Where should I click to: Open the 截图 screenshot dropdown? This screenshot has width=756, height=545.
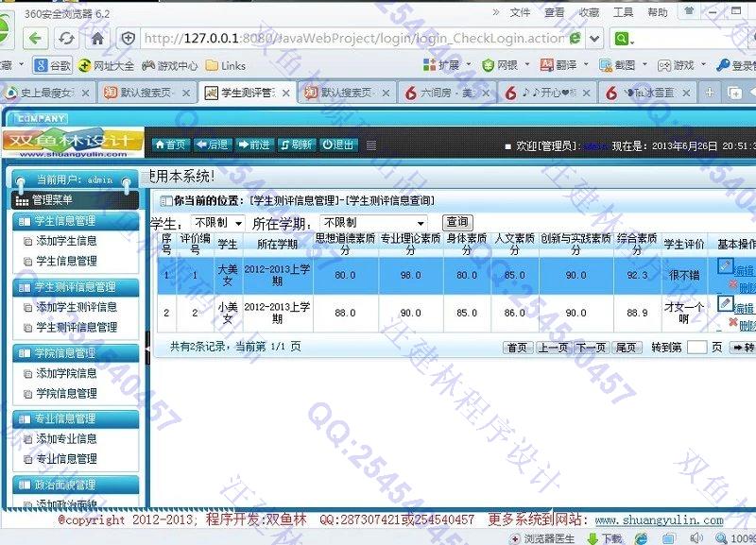click(623, 64)
